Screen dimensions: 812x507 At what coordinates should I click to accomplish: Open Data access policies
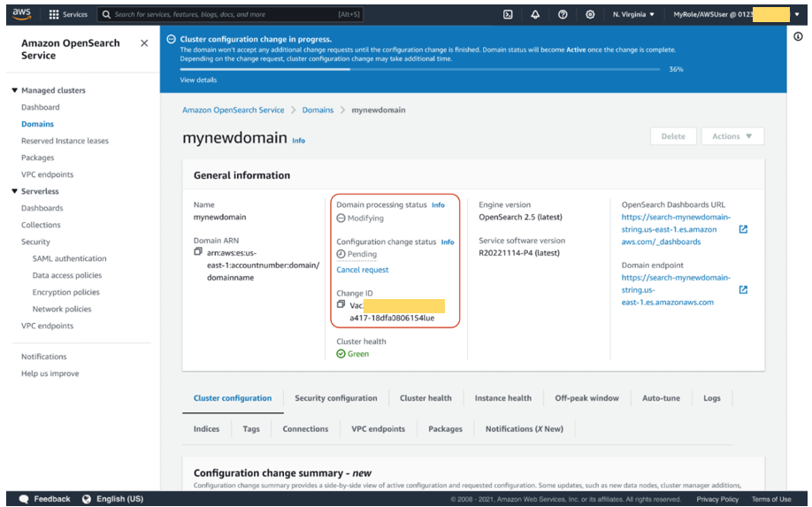(67, 275)
